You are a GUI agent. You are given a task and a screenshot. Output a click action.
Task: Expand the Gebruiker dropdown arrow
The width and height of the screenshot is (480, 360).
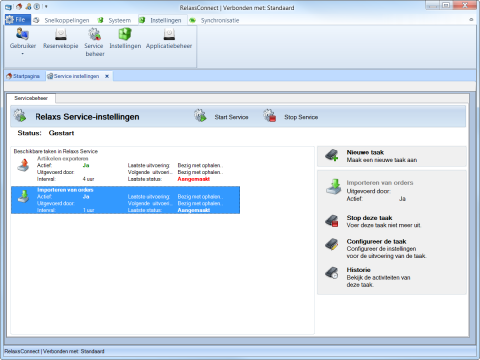point(23,54)
